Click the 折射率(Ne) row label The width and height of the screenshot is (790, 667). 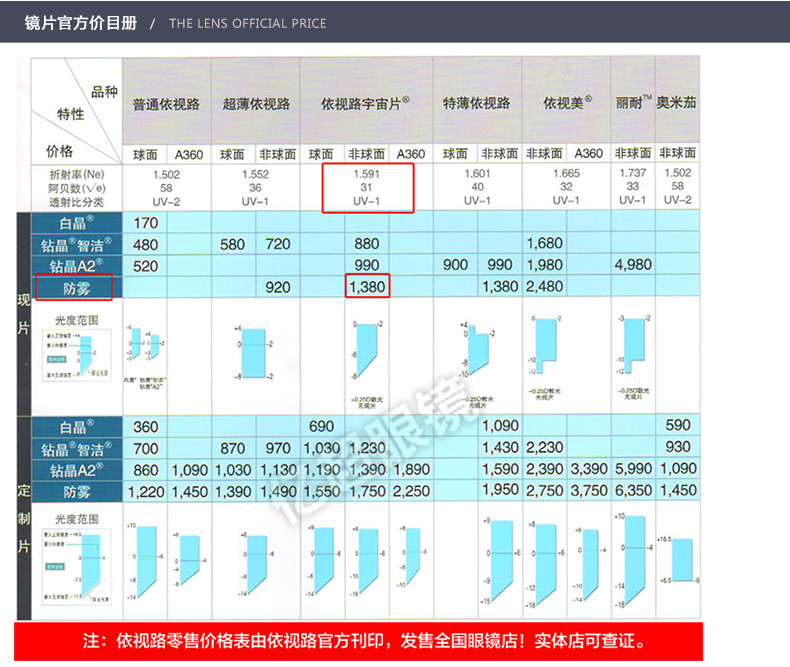(77, 174)
